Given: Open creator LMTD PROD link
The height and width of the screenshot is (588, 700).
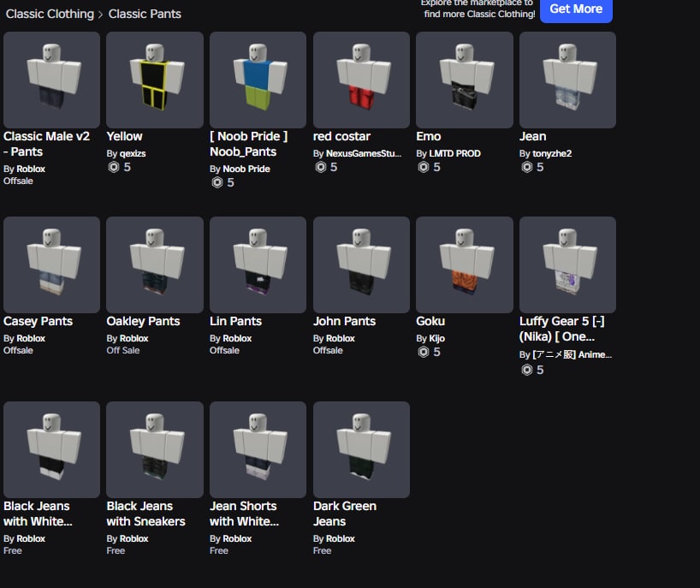Looking at the screenshot, I should [x=454, y=153].
